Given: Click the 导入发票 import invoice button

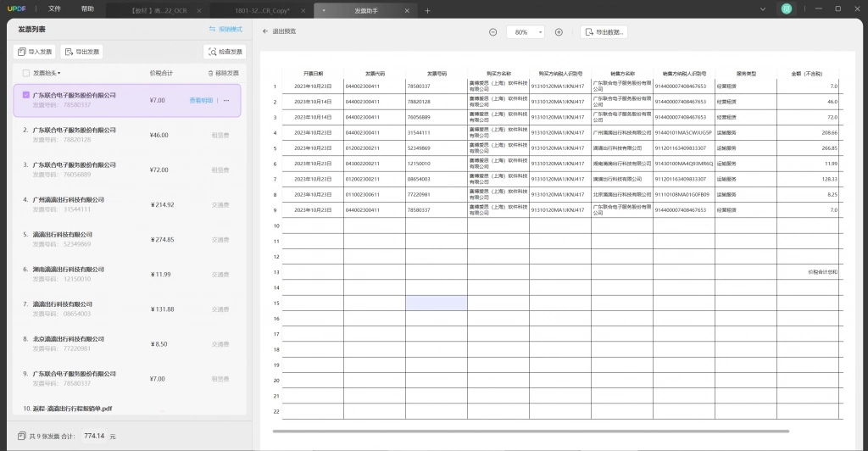Looking at the screenshot, I should click(x=35, y=52).
